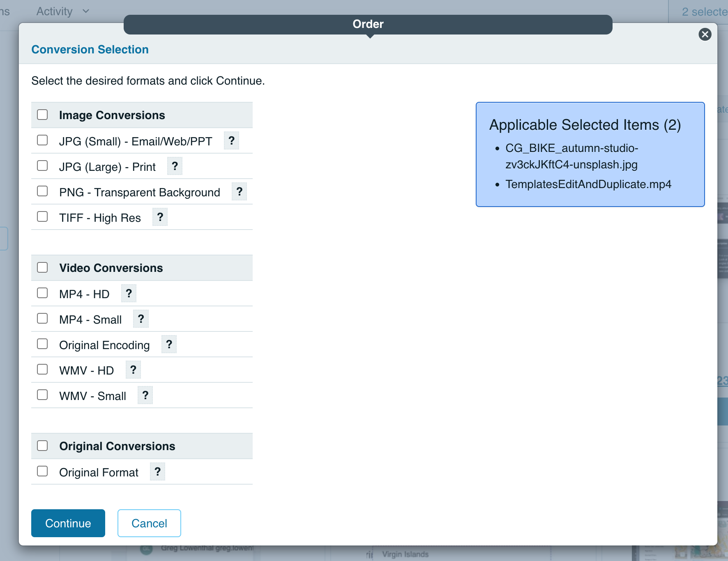Click help icon beside WMV - Small

point(145,395)
